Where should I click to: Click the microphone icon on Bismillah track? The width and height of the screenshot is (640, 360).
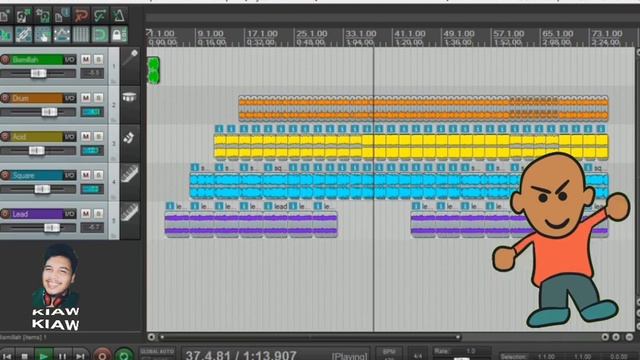130,59
